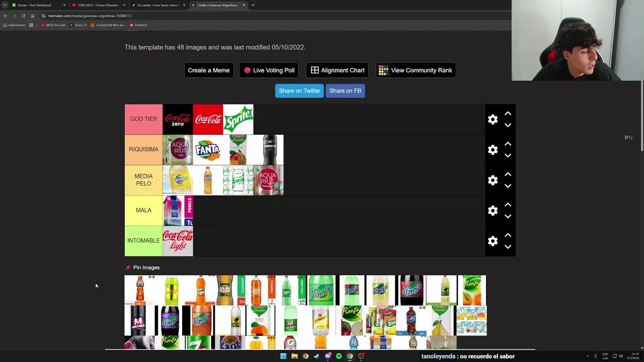Move MEDIA PELO row down with arrow

tap(508, 186)
